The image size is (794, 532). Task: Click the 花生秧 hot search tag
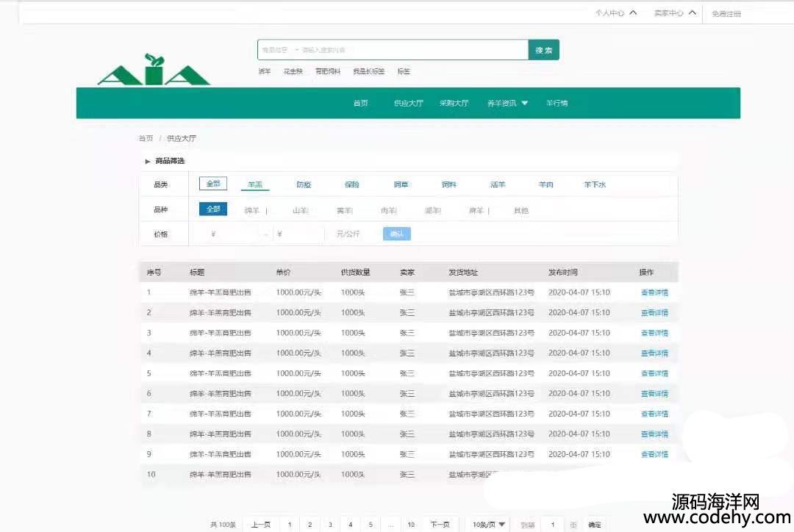(x=293, y=71)
